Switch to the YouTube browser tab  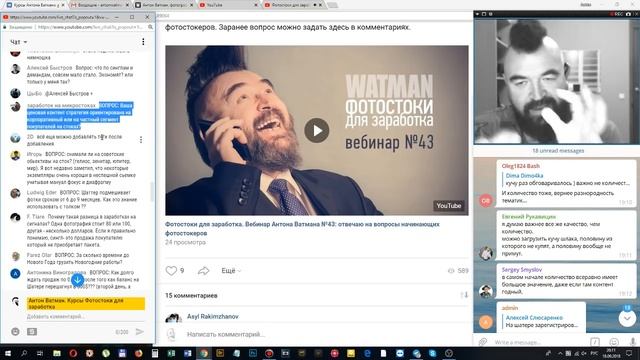[x=229, y=5]
